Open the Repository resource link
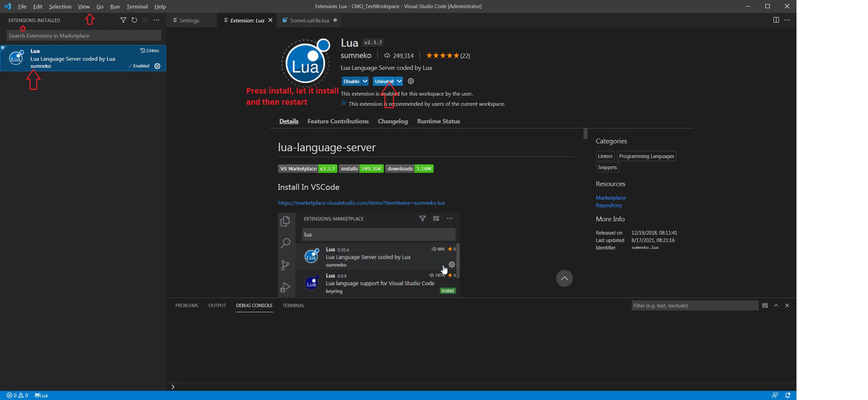Image resolution: width=868 pixels, height=400 pixels. (608, 205)
